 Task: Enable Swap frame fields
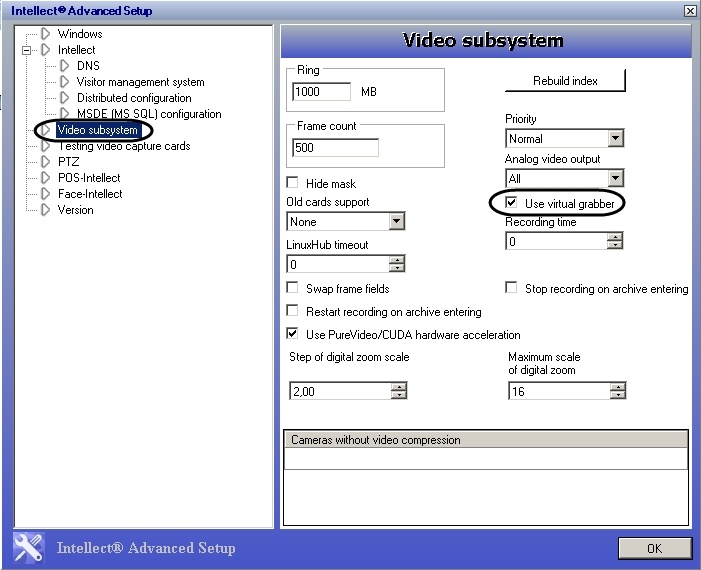point(292,287)
